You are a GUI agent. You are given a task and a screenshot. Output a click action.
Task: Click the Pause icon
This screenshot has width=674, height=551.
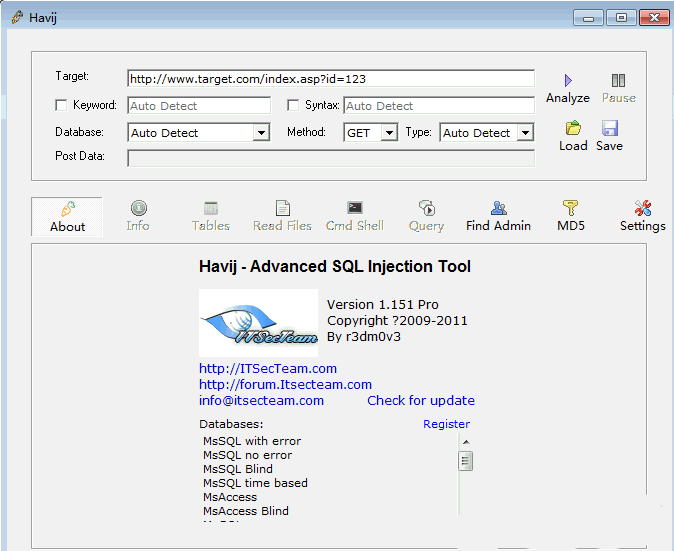(618, 80)
